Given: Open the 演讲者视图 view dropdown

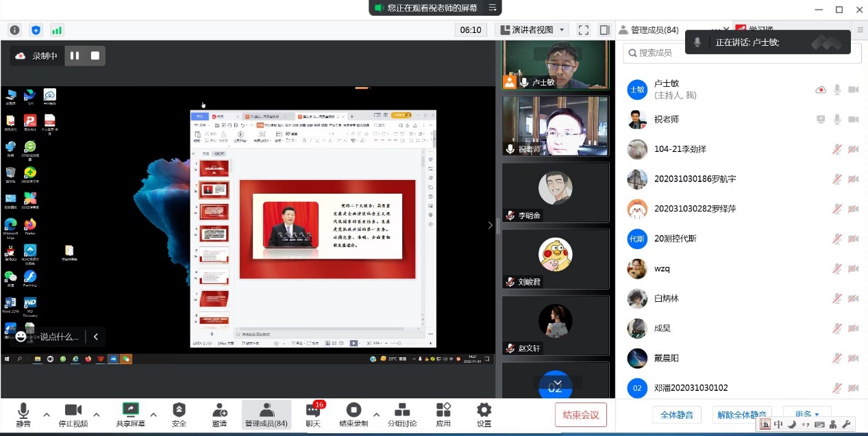Looking at the screenshot, I should click(533, 30).
